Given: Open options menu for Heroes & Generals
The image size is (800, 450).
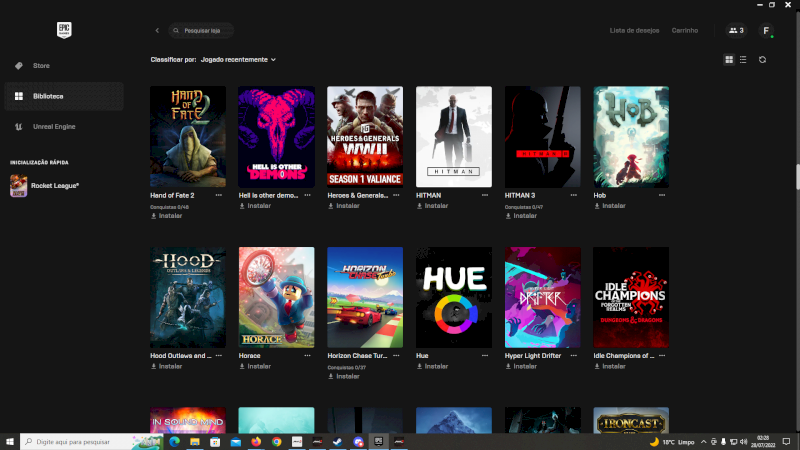Looking at the screenshot, I should click(396, 195).
